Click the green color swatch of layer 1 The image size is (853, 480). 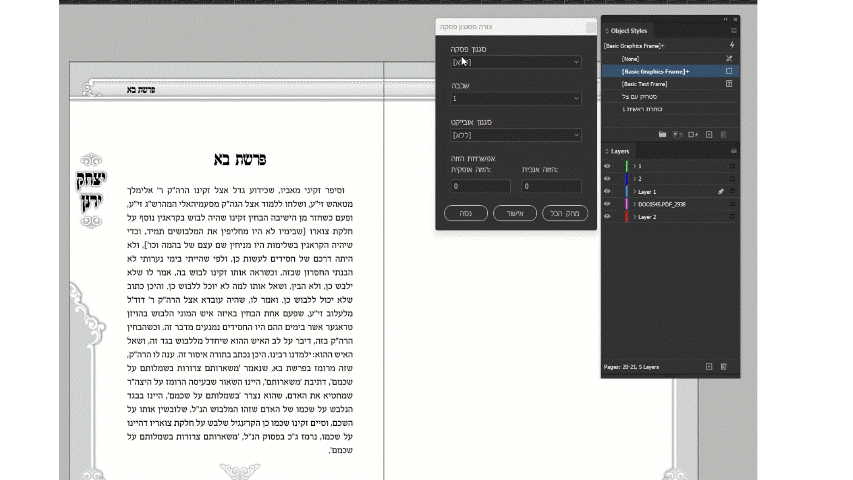tap(627, 166)
